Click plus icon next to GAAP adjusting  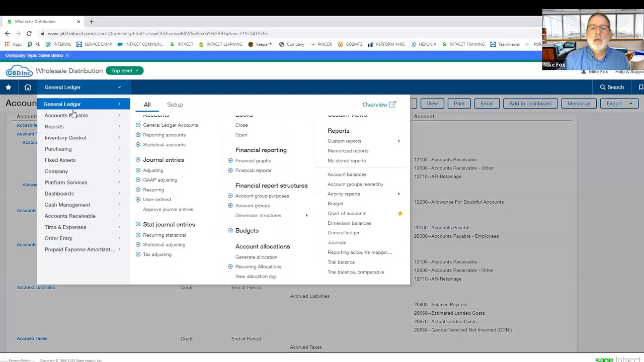coord(138,180)
